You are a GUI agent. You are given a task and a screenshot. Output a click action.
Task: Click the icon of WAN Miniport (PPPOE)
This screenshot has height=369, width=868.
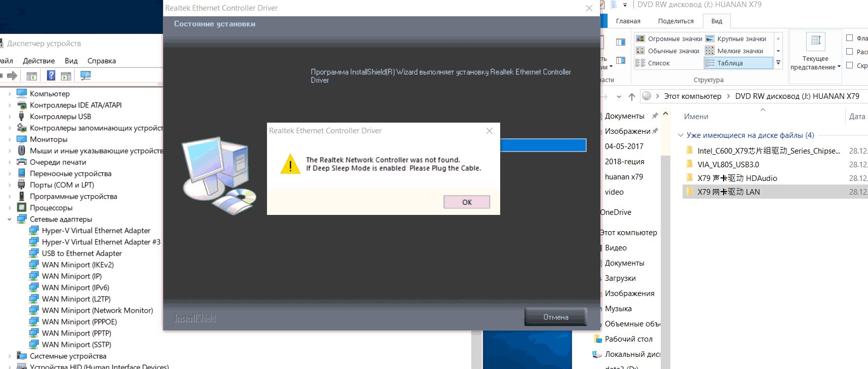coord(34,322)
